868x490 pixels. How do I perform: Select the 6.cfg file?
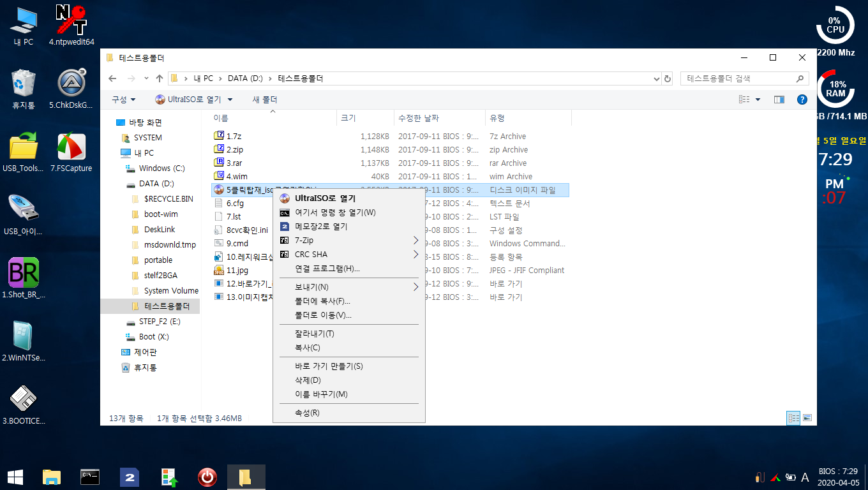[235, 203]
